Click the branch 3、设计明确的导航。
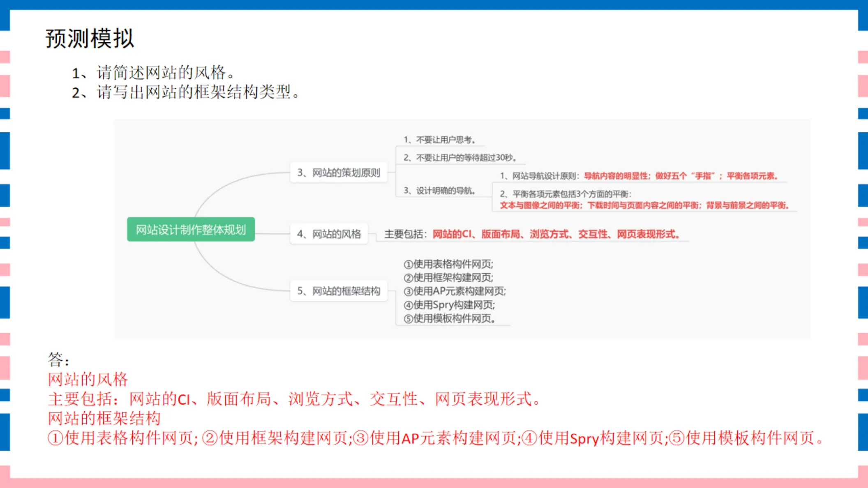Image resolution: width=868 pixels, height=488 pixels. click(x=439, y=190)
